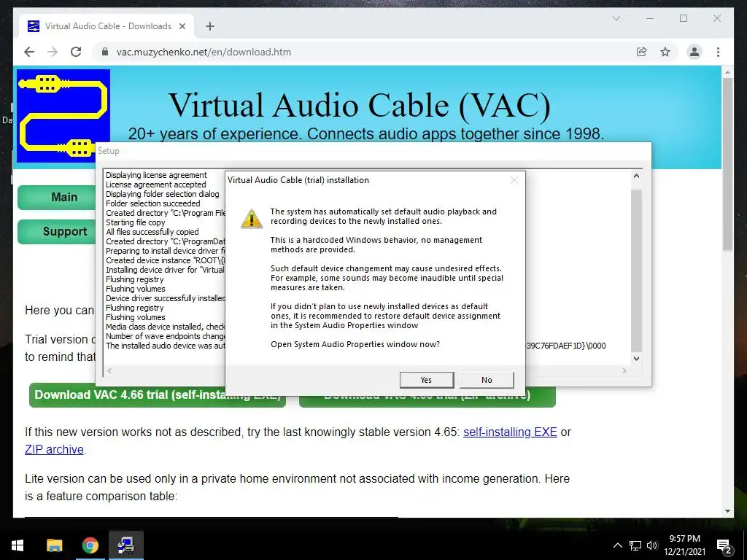Open the version 4.65 ZIP archive link
Image resolution: width=747 pixels, height=560 pixels.
click(54, 449)
